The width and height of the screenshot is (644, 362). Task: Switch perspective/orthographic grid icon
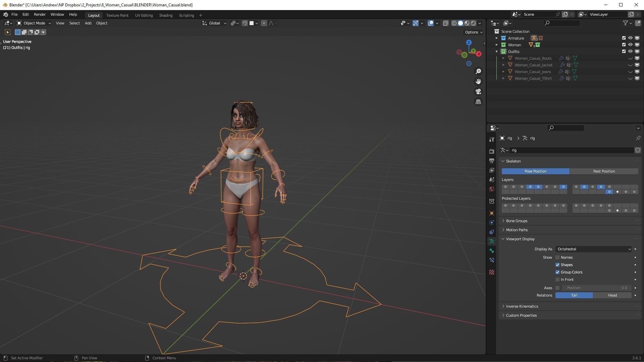pos(478,102)
